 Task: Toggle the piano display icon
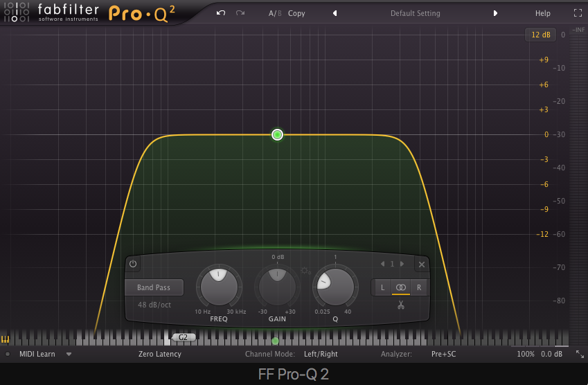5,339
